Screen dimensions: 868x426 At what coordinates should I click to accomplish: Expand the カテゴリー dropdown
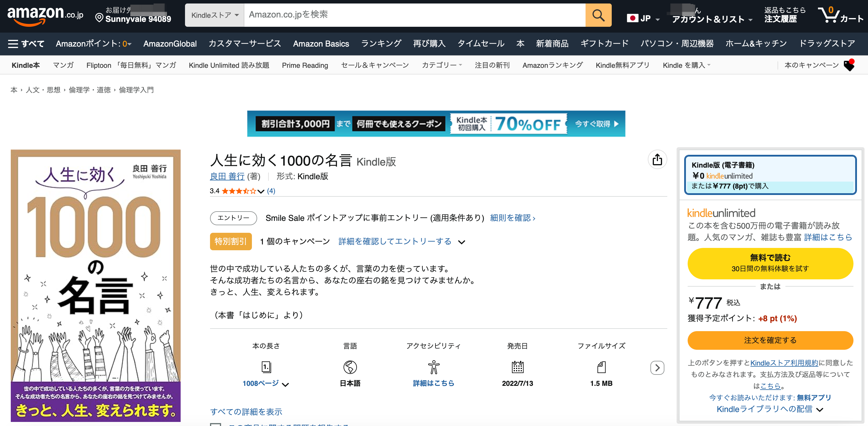pyautogui.click(x=442, y=65)
